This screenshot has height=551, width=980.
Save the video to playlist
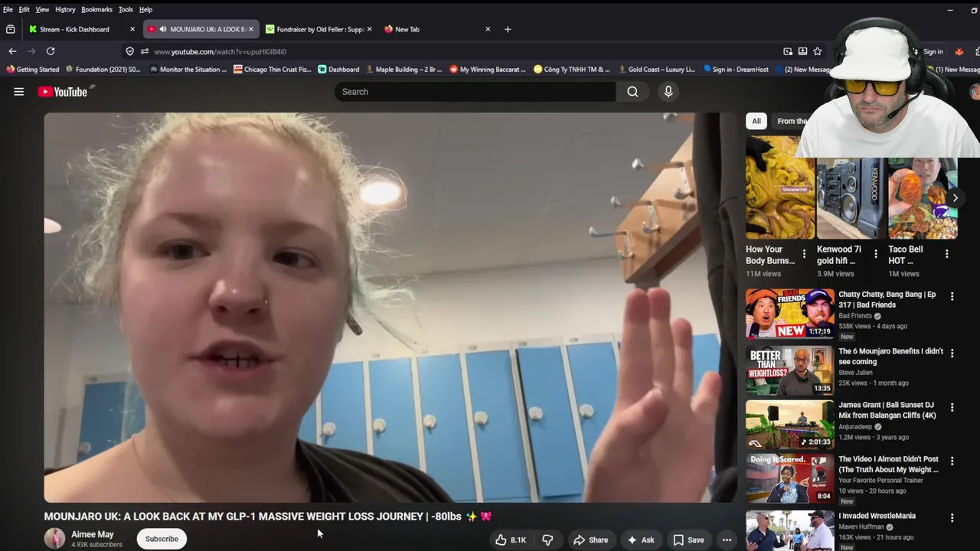[x=688, y=540]
